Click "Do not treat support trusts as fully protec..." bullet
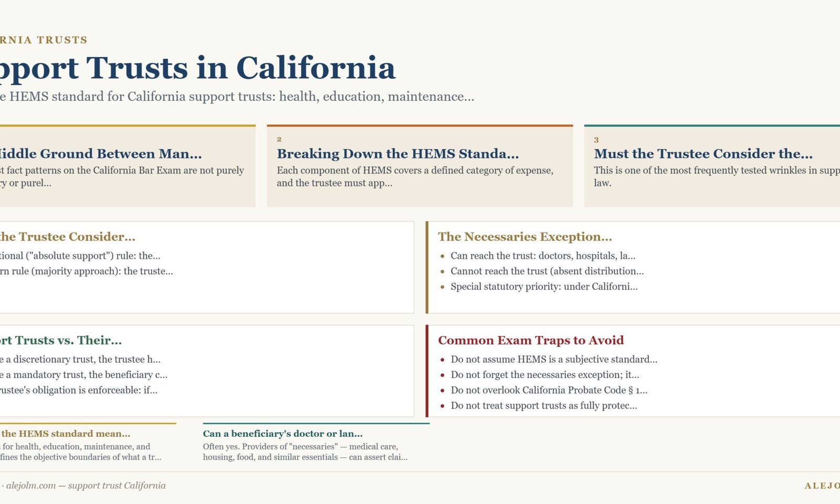 click(x=544, y=405)
